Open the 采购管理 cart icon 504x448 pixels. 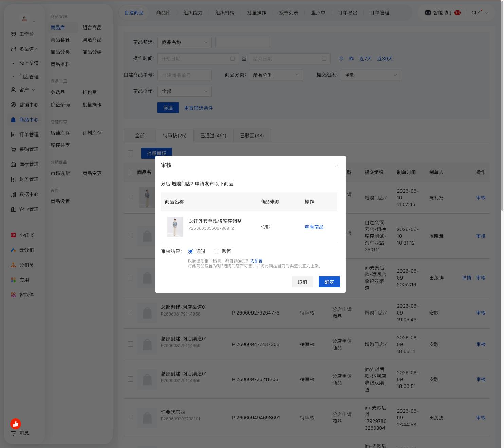(x=13, y=149)
